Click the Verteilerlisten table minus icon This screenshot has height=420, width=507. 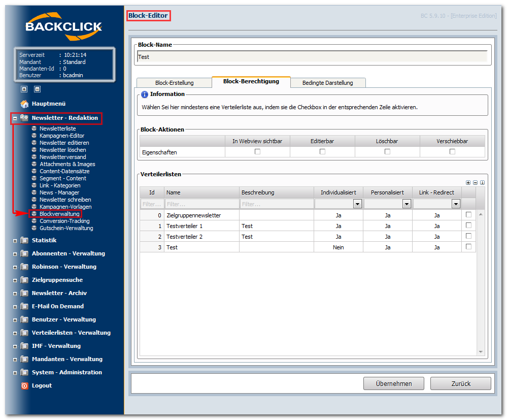coord(475,182)
